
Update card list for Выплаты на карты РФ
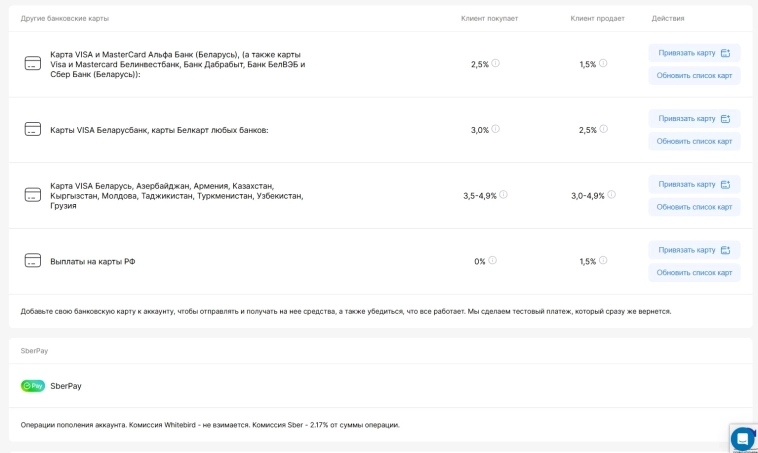(x=694, y=272)
